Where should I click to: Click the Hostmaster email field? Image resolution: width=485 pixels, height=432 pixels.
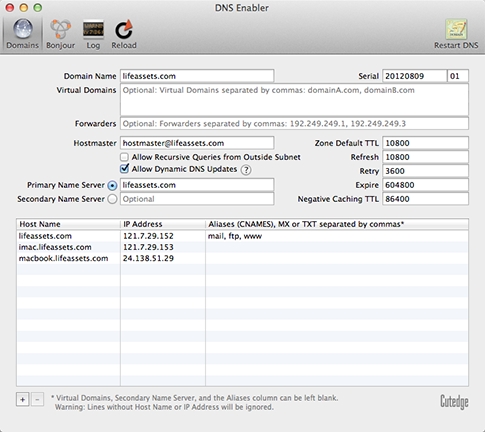[197, 143]
